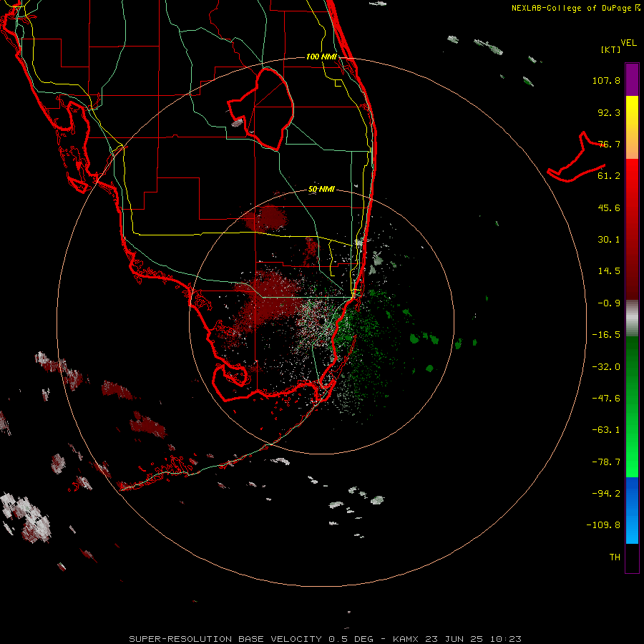Click the 50 NMI range ring label
644x644 pixels.
coord(321,189)
